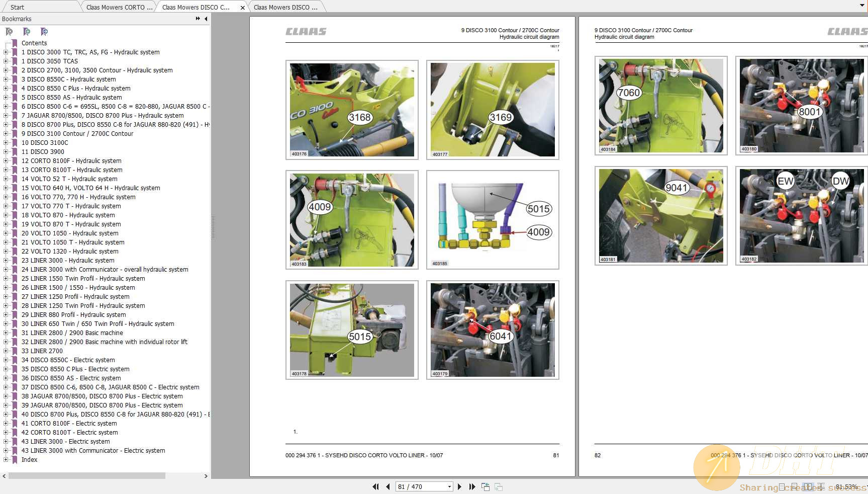Expand 1 DISCO 3000 TC, TRC bookmark
The width and height of the screenshot is (868, 494).
[6, 52]
